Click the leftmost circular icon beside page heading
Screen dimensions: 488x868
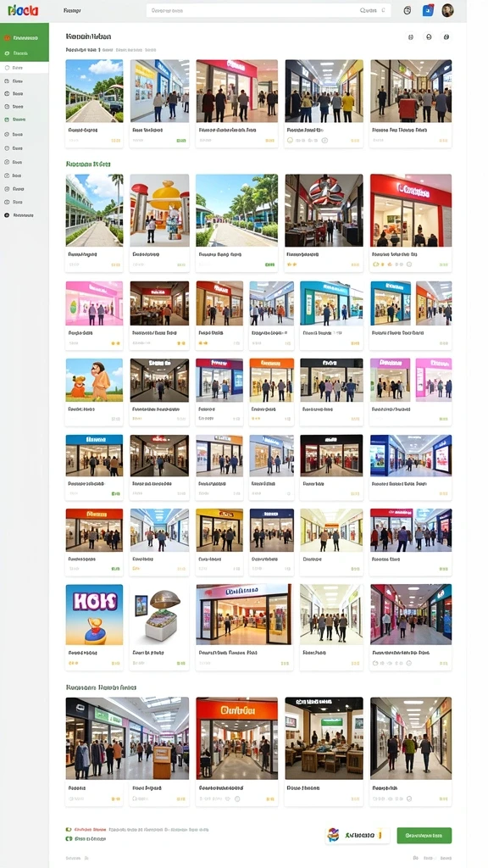pyautogui.click(x=411, y=37)
